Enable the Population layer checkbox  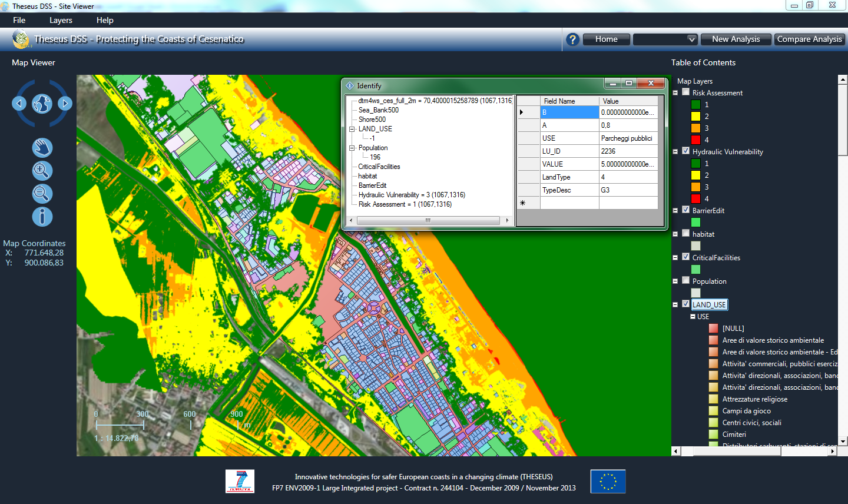click(685, 280)
